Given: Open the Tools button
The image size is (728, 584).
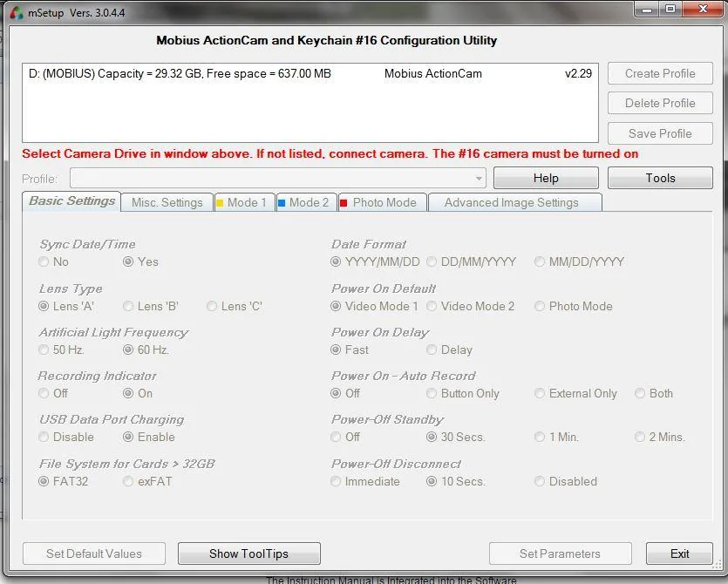Looking at the screenshot, I should 660,179.
